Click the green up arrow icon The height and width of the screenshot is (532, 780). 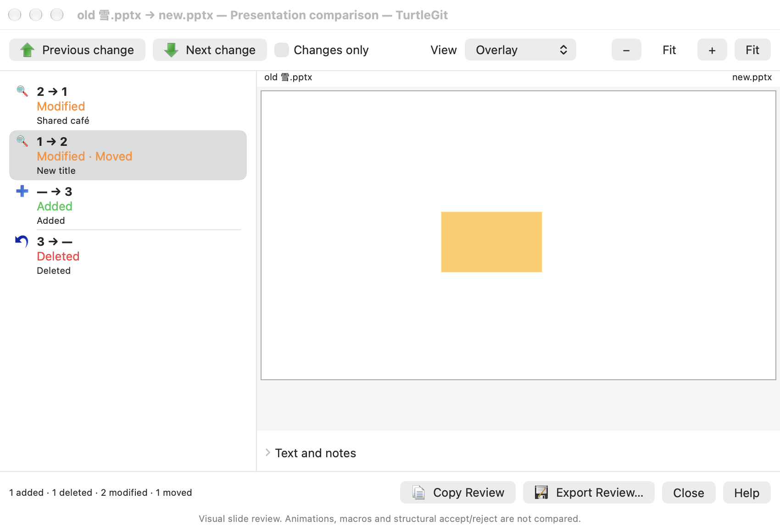pyautogui.click(x=28, y=50)
